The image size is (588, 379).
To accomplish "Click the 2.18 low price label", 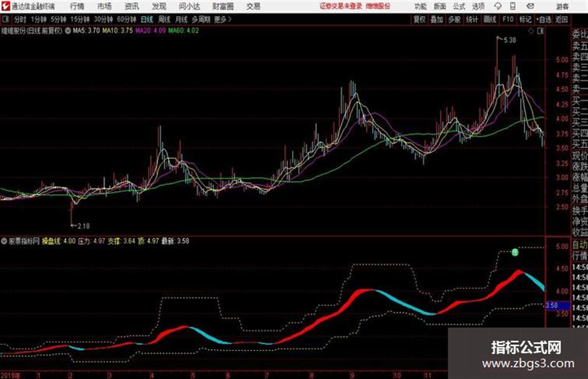I will tap(83, 226).
